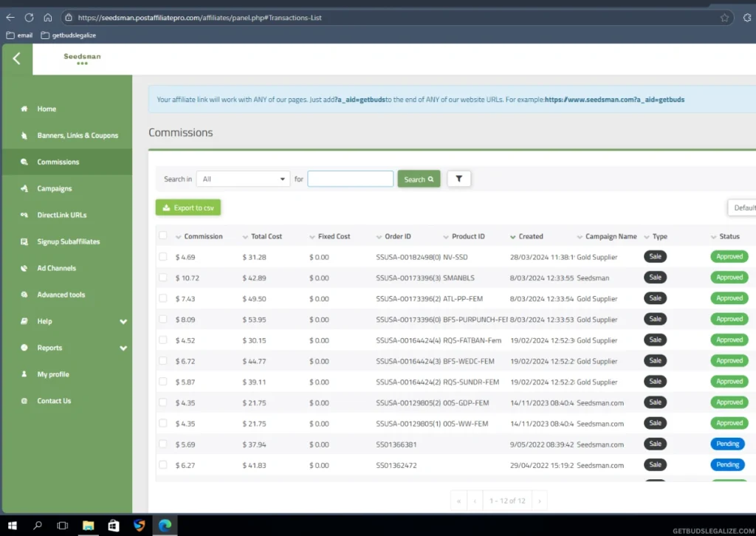Click the Campaigns megaphone icon

(x=24, y=188)
